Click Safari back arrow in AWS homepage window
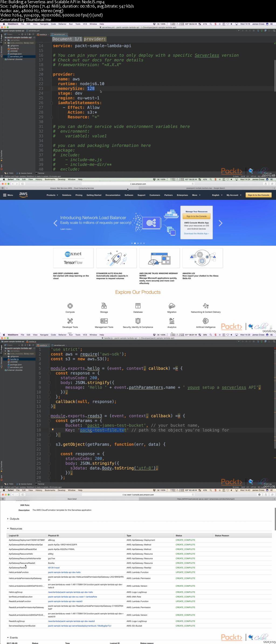This screenshot has height=644, width=276. tap(12, 184)
